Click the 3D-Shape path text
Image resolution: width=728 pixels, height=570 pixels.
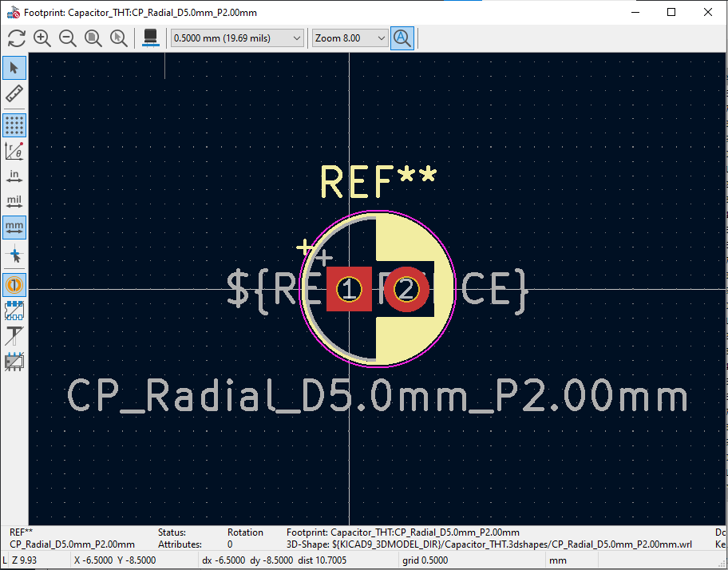pyautogui.click(x=489, y=544)
